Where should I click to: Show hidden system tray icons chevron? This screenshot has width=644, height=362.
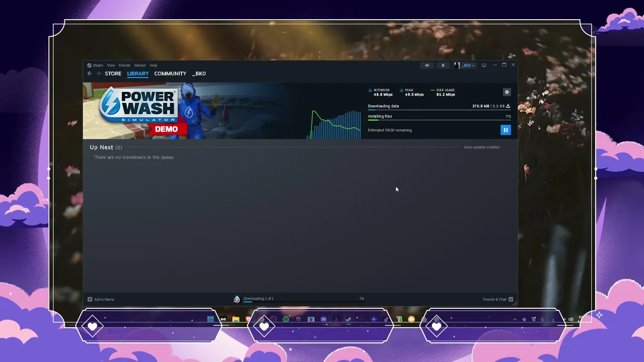tap(515, 319)
